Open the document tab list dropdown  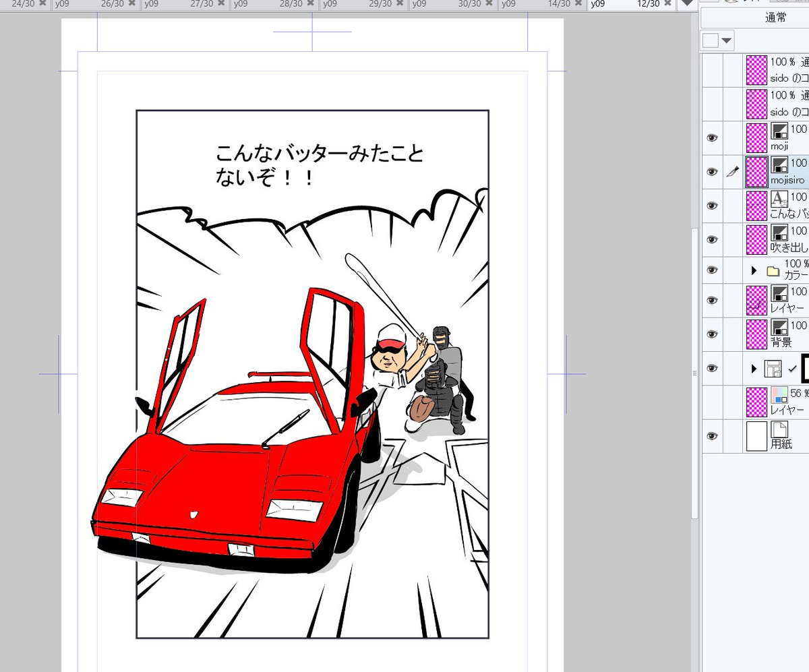coord(687,4)
